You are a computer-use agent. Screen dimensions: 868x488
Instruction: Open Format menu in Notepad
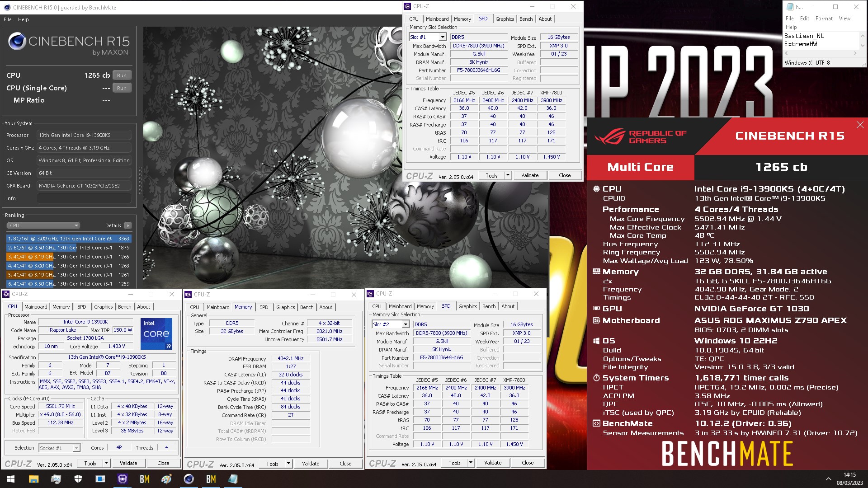(x=824, y=19)
